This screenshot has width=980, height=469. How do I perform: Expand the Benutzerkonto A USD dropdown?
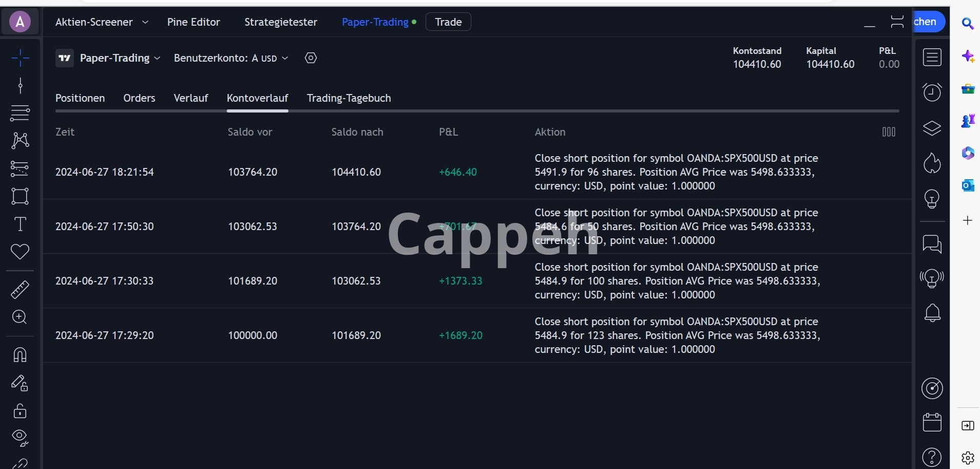pos(231,58)
